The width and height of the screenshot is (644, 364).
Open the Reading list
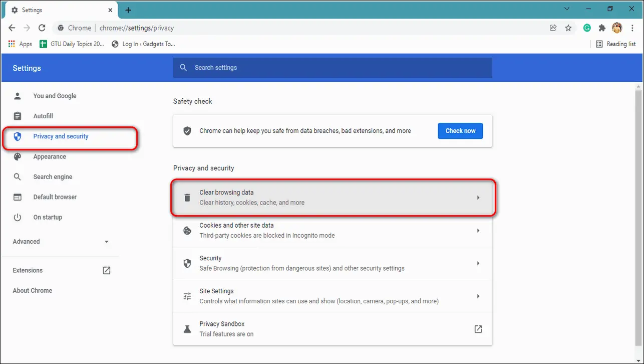(616, 44)
